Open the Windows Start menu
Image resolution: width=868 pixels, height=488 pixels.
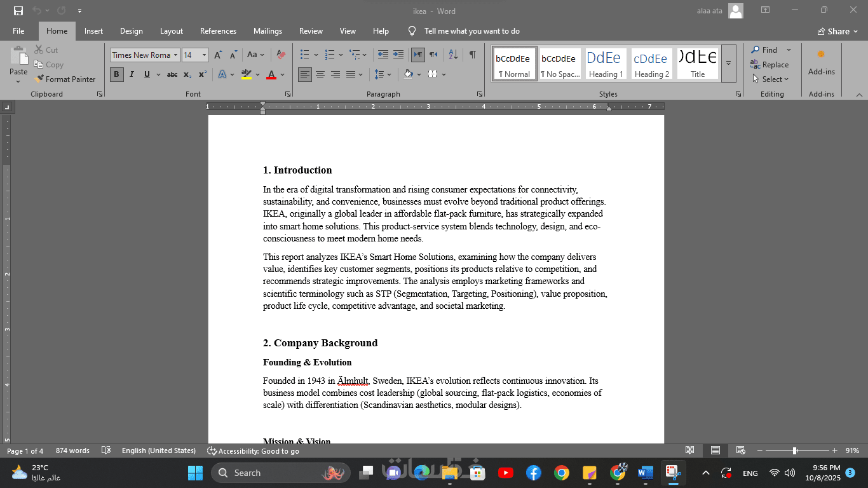point(195,473)
